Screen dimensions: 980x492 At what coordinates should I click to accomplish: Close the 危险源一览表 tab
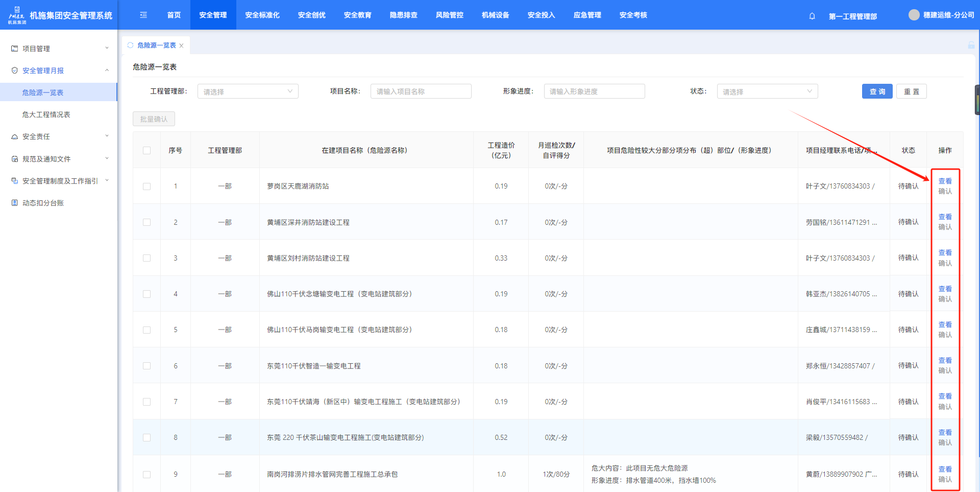[x=181, y=45]
